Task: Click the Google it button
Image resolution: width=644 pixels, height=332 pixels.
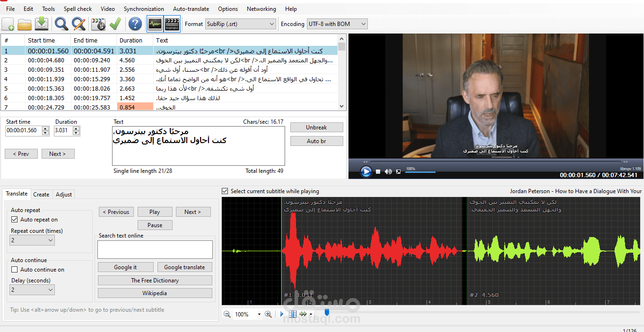Action: (125, 267)
